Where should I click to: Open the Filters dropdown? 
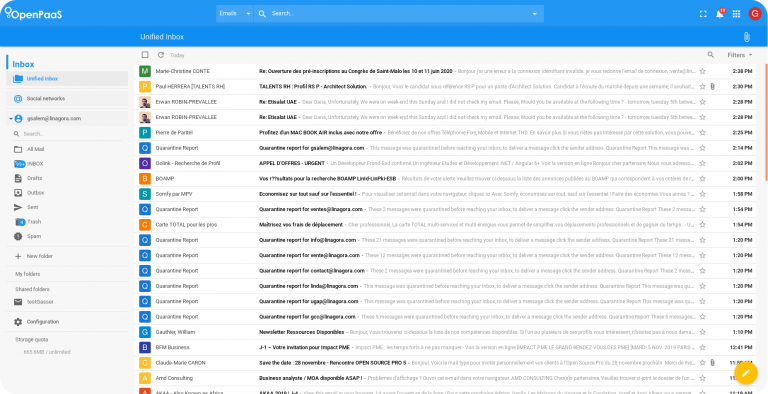point(740,55)
